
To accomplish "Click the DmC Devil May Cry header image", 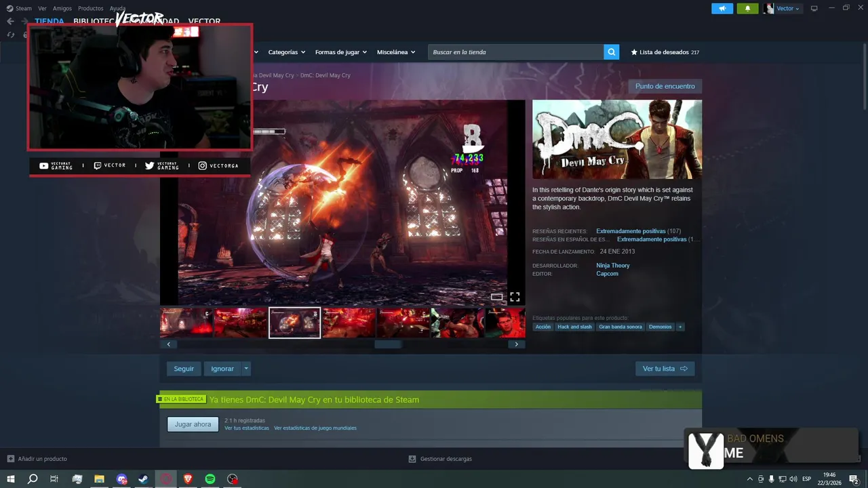I will click(617, 140).
